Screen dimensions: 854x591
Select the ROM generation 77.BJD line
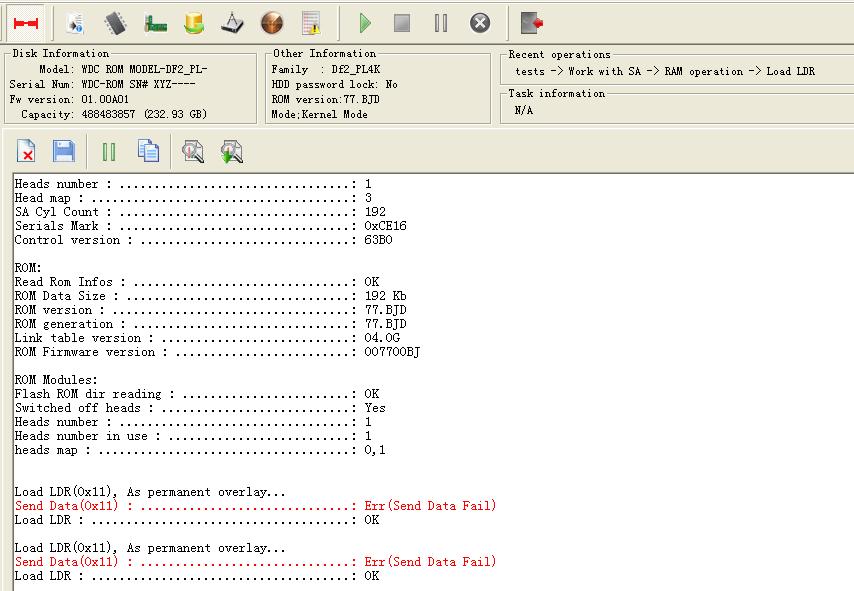pos(210,324)
